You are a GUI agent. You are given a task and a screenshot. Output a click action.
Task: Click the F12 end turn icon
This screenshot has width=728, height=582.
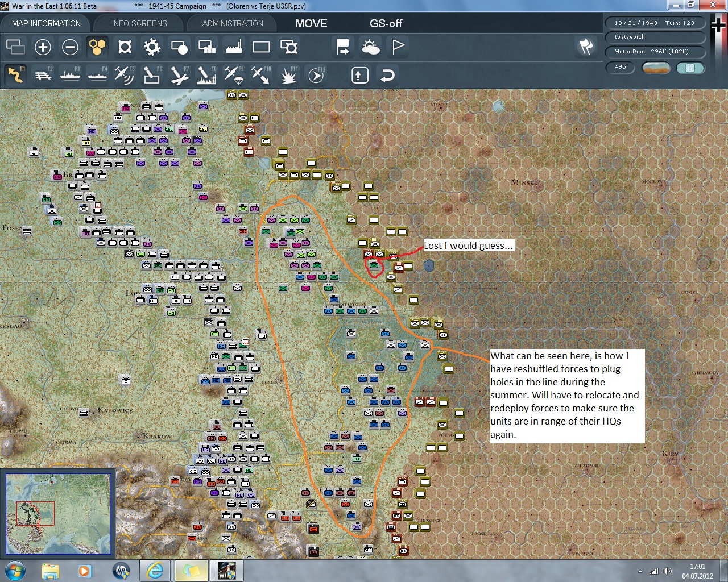coord(316,75)
